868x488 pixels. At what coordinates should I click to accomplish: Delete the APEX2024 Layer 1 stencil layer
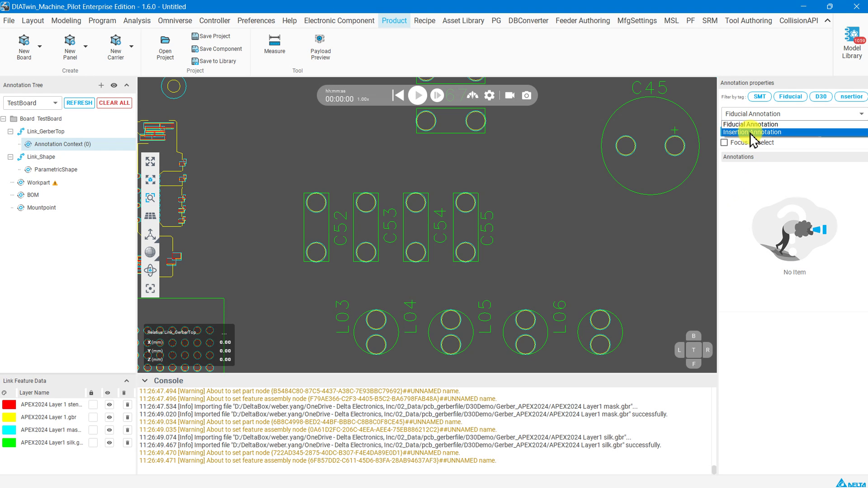(x=127, y=405)
